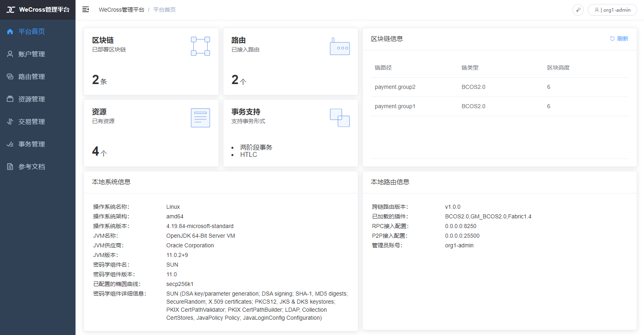
Task: Click the OpenJDK 64-Bit Server VM value
Action: [x=200, y=236]
